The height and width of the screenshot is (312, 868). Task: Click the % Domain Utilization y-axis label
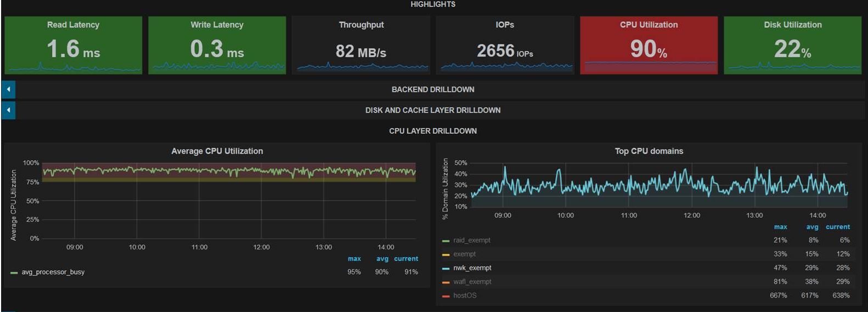[445, 189]
